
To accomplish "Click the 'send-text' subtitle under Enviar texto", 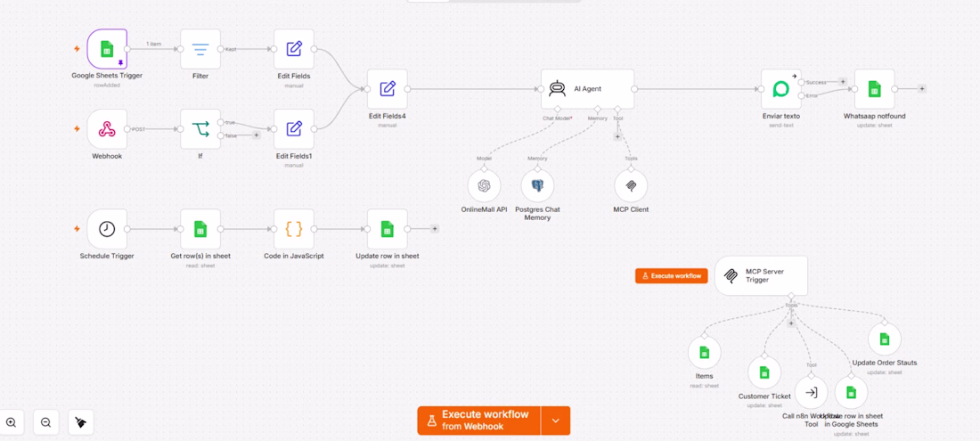I will 781,125.
